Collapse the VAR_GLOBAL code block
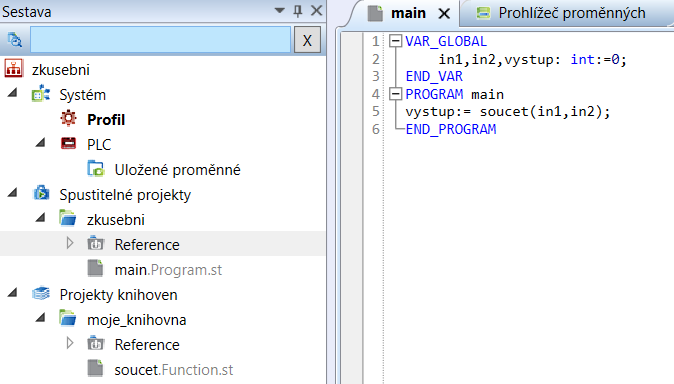674x384 pixels. point(395,41)
